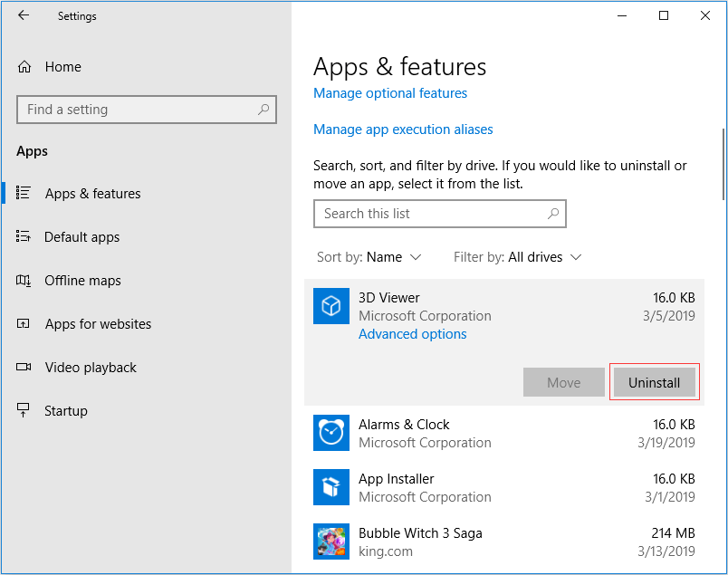Go back with the Settings back arrow
This screenshot has width=728, height=575.
pos(24,15)
